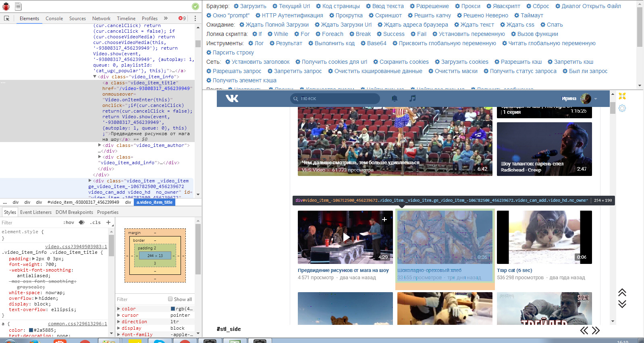644x343 pixels.
Task: Open the Trap cat (6 sec) video thumbnail
Action: coord(544,237)
